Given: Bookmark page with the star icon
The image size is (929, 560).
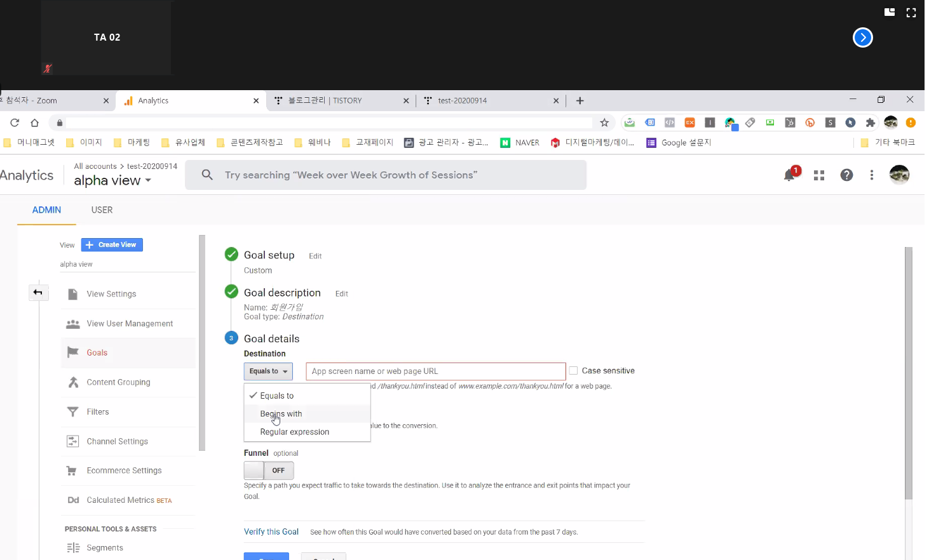Looking at the screenshot, I should (604, 123).
